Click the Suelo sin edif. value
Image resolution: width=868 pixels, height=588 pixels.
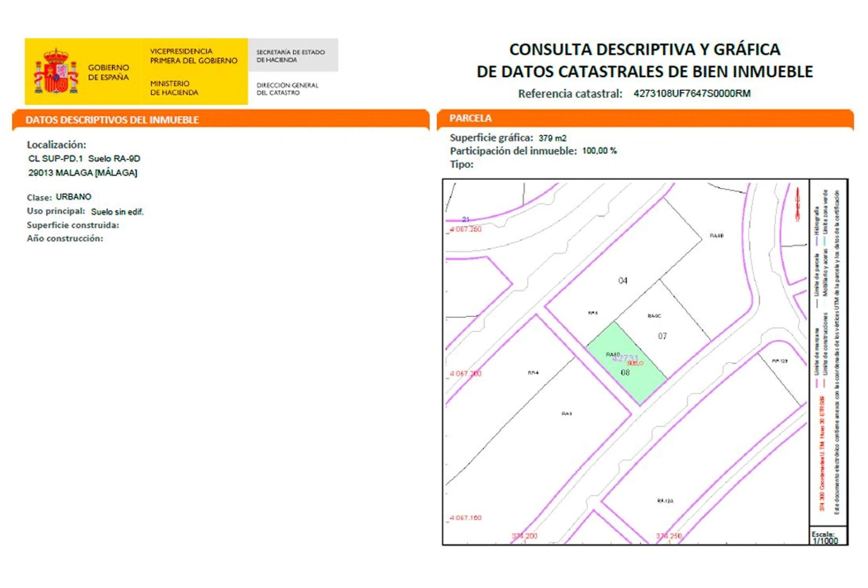click(x=117, y=212)
